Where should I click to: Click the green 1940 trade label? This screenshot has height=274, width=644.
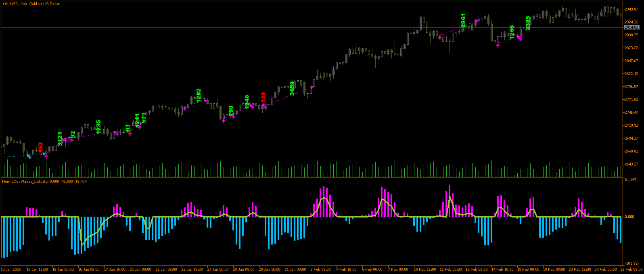(x=247, y=102)
